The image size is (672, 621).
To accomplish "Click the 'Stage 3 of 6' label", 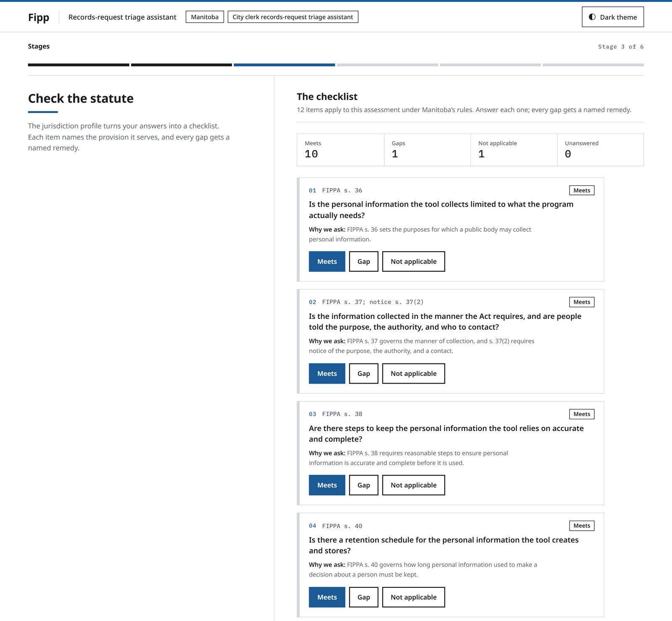I will (621, 47).
